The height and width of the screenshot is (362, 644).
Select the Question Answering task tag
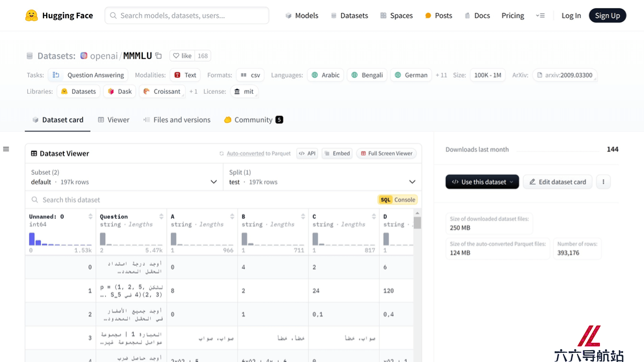point(89,75)
